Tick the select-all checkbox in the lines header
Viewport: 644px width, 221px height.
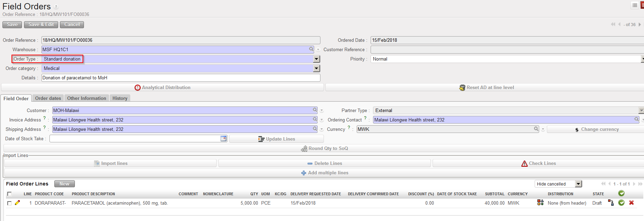tap(9, 194)
